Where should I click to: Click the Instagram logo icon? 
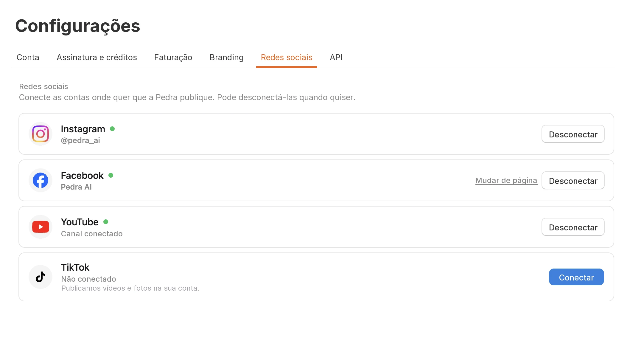(x=41, y=134)
